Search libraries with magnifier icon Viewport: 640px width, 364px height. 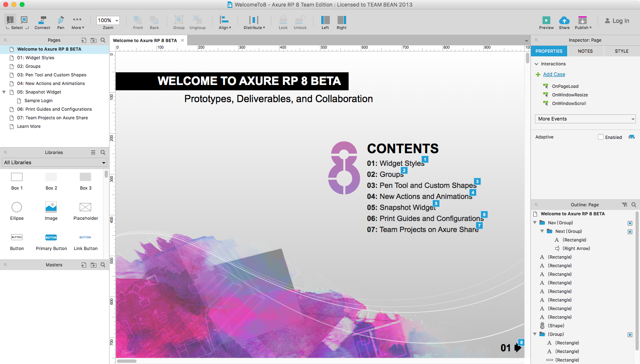[x=103, y=152]
